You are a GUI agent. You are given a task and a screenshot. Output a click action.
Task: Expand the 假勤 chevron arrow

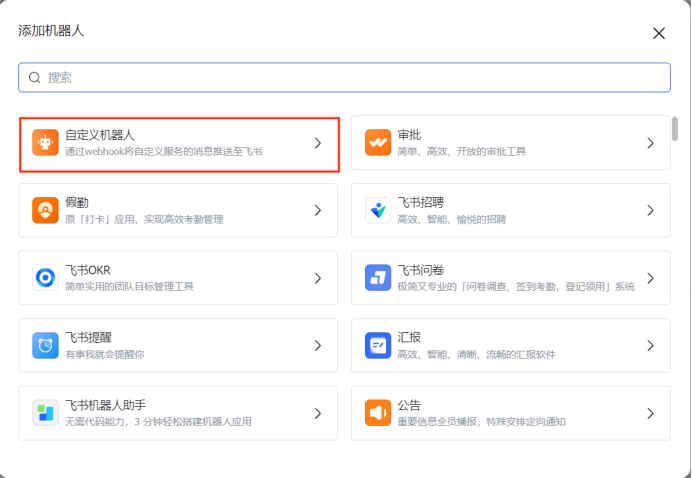(318, 210)
